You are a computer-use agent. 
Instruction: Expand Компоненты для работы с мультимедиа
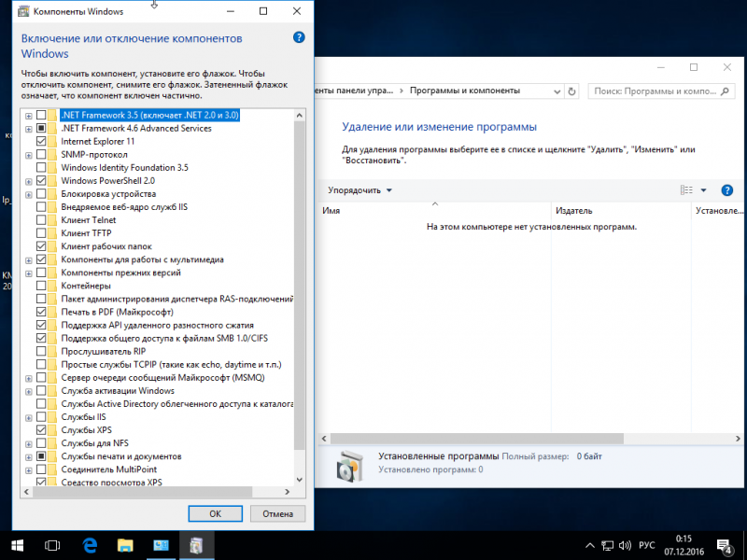click(x=29, y=260)
